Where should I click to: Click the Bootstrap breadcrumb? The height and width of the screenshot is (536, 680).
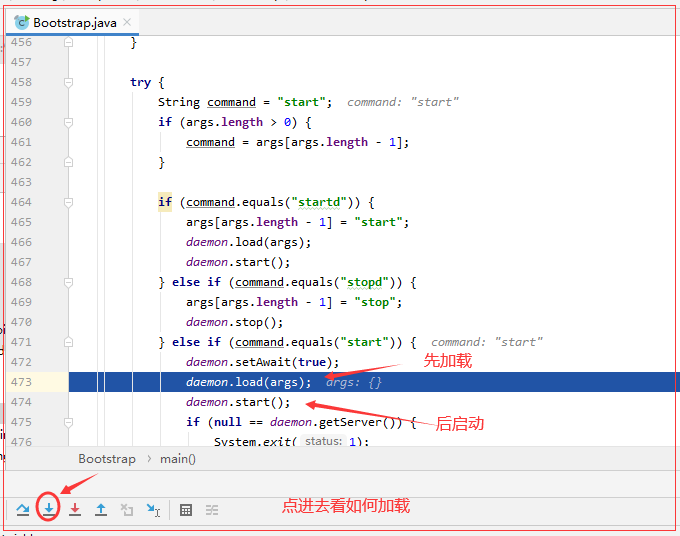pos(107,459)
